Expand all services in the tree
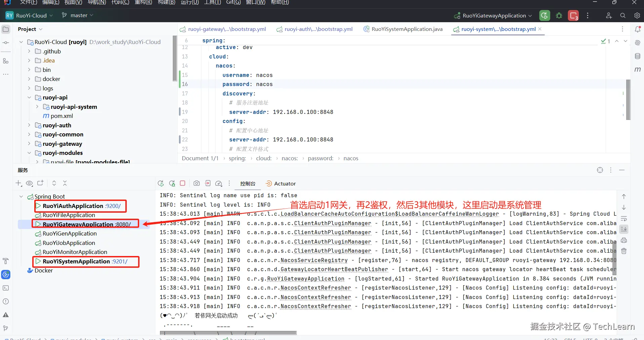 pyautogui.click(x=54, y=183)
